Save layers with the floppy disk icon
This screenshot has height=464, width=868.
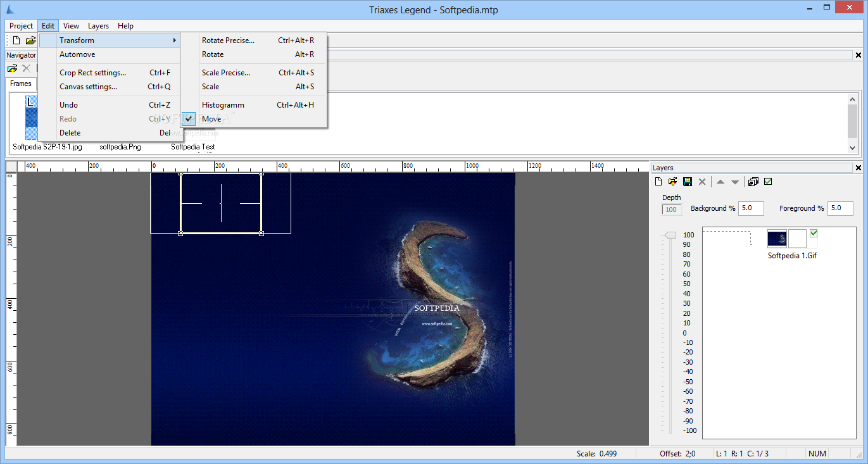[688, 182]
